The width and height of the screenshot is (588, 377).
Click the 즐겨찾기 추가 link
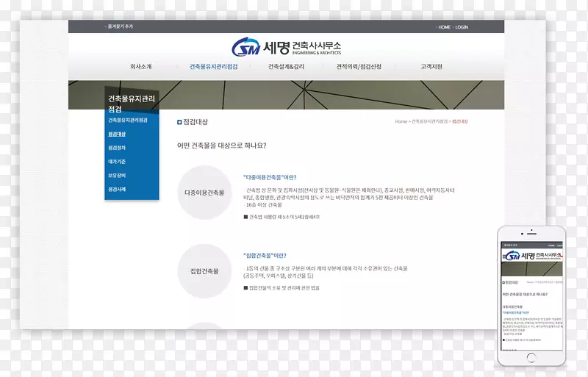tap(120, 26)
